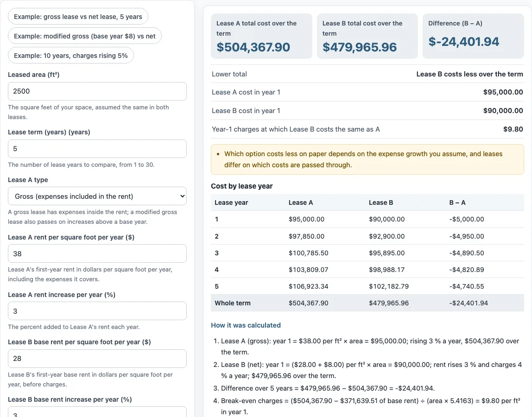The height and width of the screenshot is (417, 532).
Task: Load the gross lease vs net lease example
Action: click(78, 17)
